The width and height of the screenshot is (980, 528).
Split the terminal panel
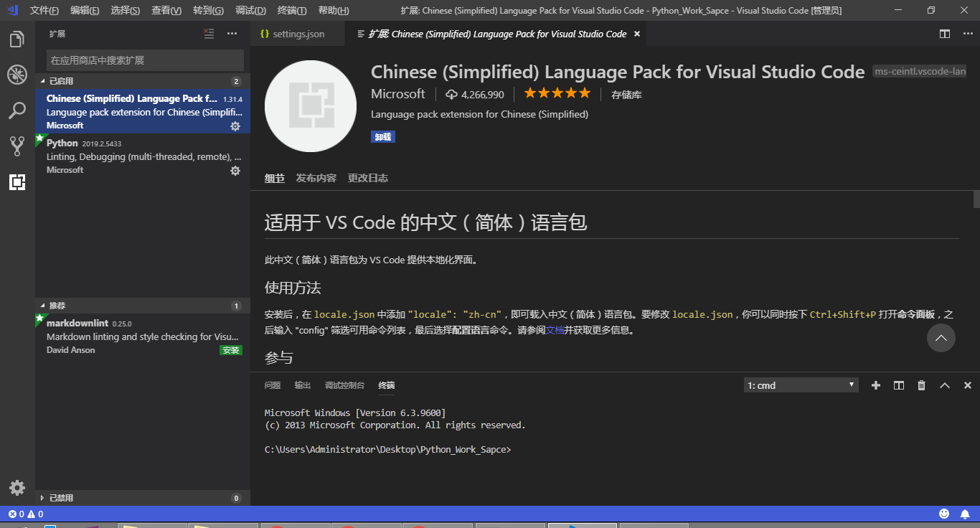(x=898, y=385)
